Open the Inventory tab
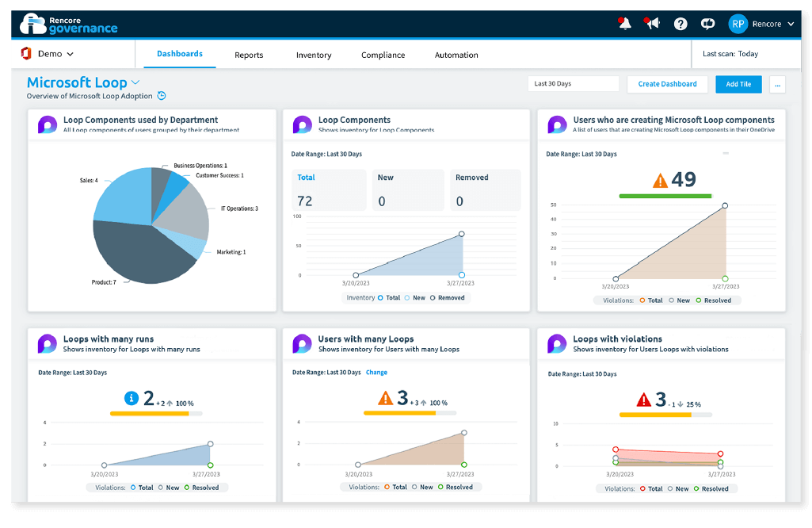Image resolution: width=812 pixels, height=528 pixels. [314, 55]
